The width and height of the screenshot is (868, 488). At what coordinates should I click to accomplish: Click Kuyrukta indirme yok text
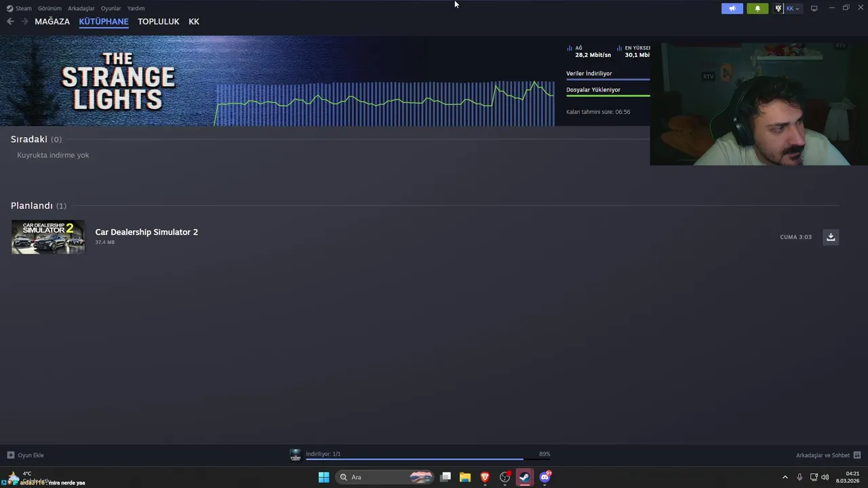(x=53, y=155)
